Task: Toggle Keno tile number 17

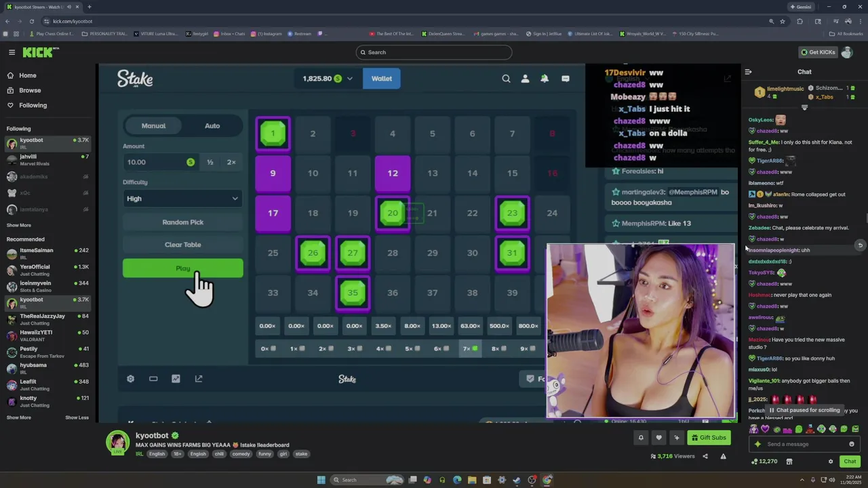Action: pyautogui.click(x=273, y=213)
